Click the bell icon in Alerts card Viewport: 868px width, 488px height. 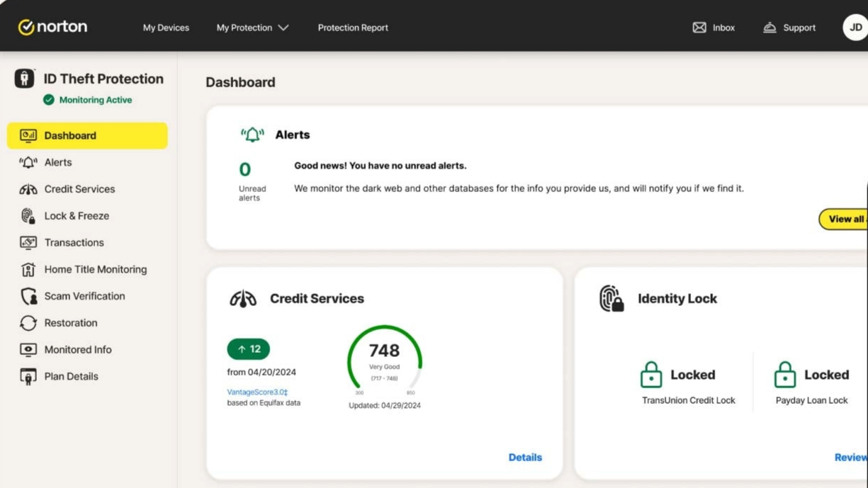coord(252,135)
